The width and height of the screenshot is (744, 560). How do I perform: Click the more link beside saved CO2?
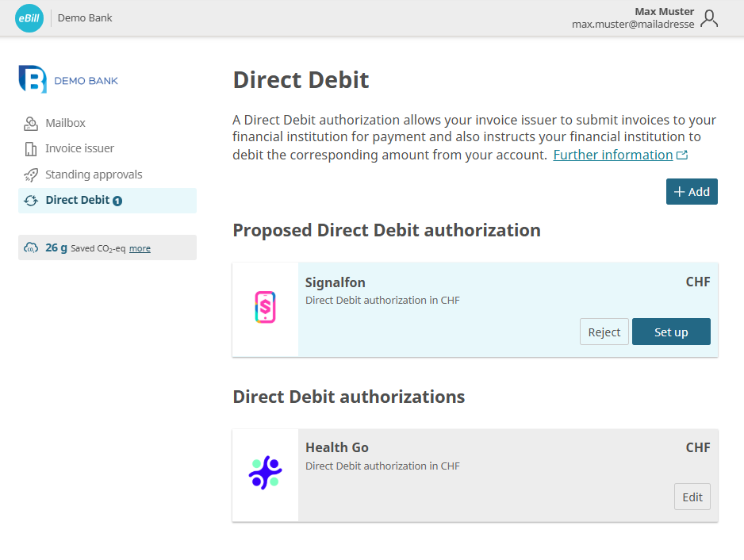pyautogui.click(x=140, y=248)
